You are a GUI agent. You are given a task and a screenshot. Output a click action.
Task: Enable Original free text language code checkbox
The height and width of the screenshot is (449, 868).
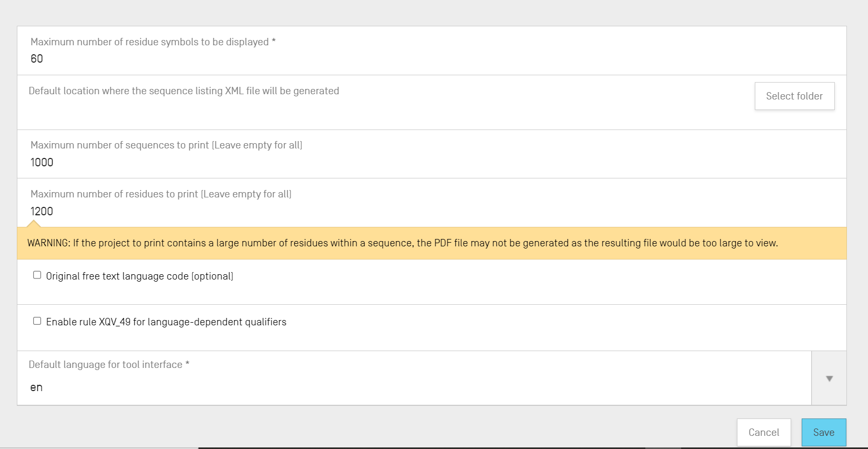pos(37,275)
